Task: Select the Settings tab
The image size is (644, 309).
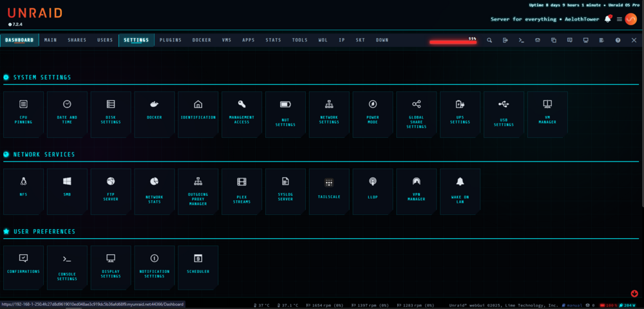Action: click(137, 40)
